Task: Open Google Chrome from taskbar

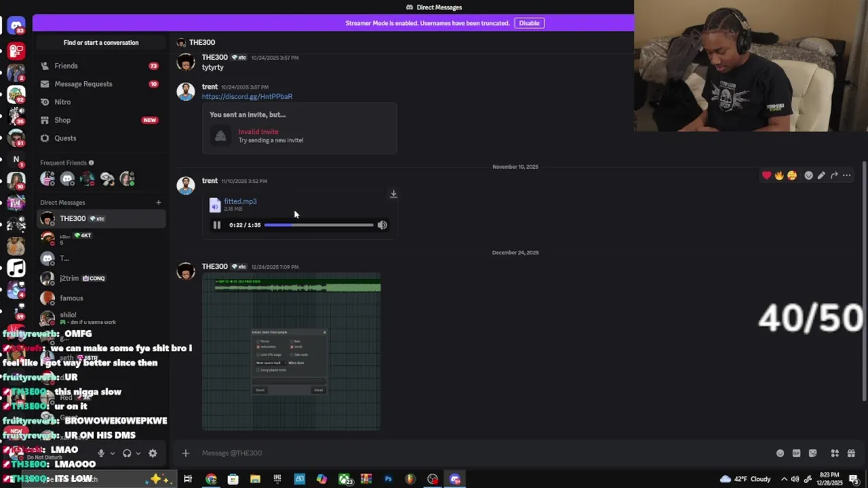Action: coord(211,479)
